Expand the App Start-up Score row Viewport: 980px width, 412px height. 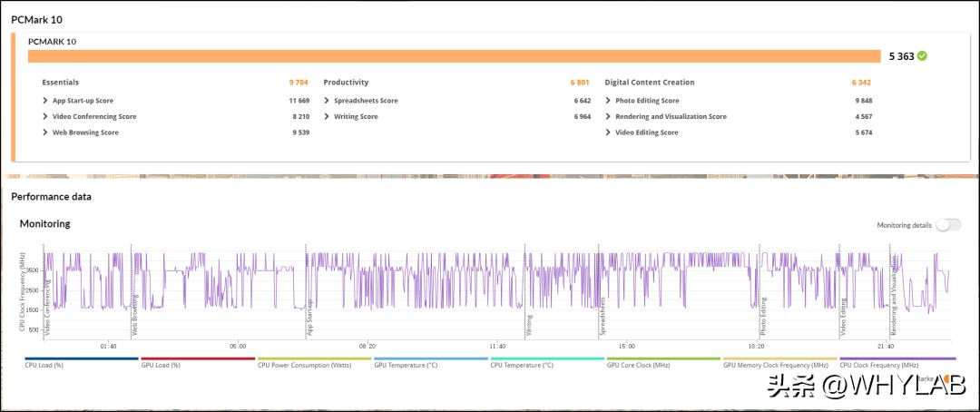coord(45,101)
